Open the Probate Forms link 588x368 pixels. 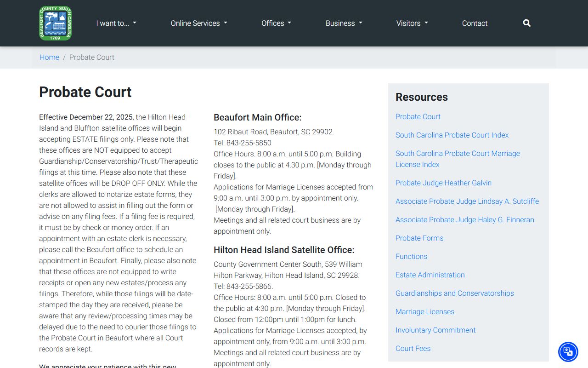[419, 238]
